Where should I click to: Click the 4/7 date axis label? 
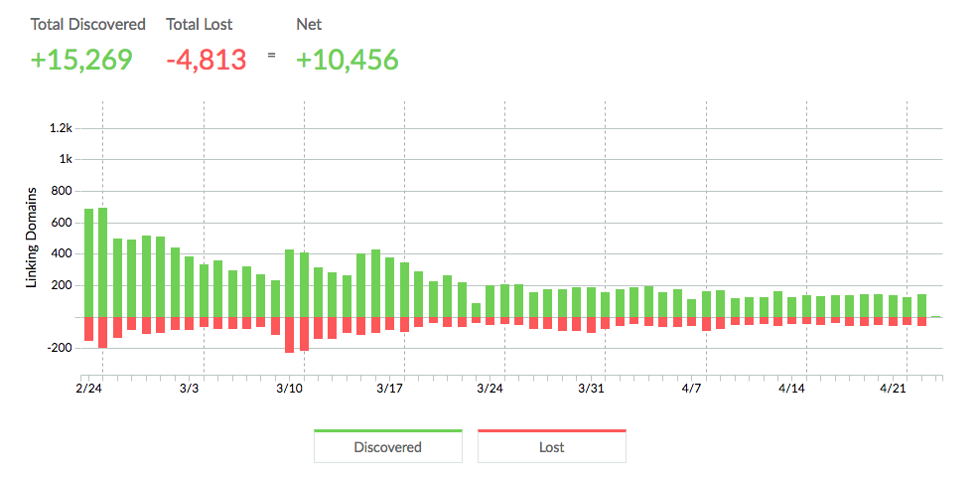[x=692, y=389]
